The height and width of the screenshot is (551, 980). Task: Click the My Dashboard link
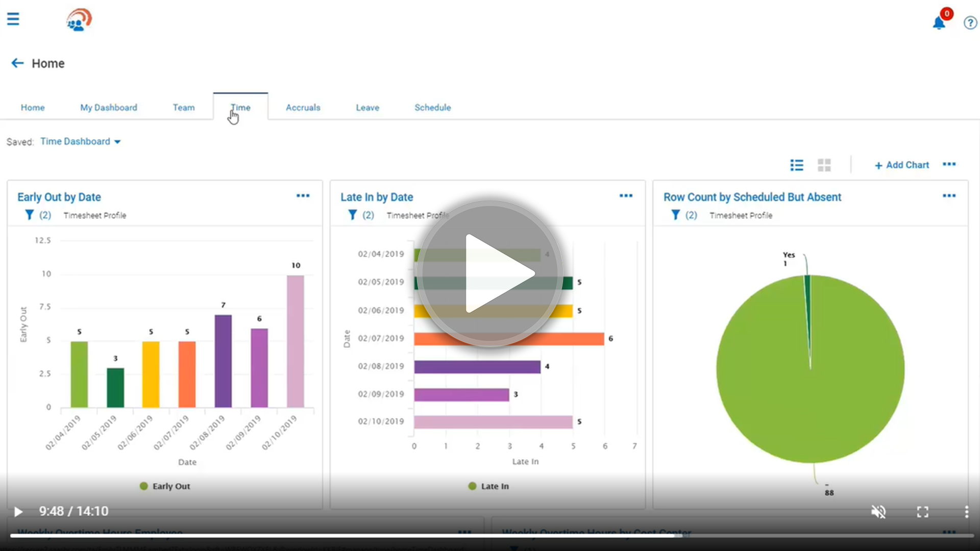coord(109,107)
